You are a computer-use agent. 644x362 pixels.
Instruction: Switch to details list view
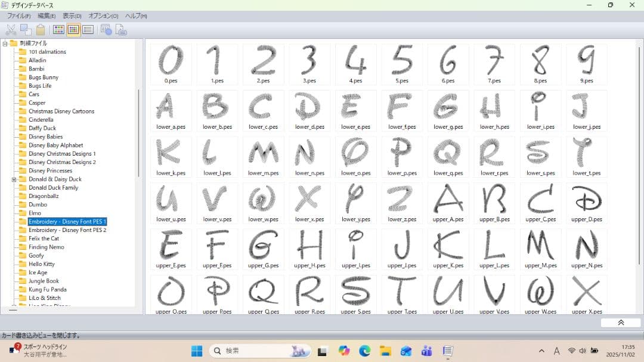click(88, 30)
